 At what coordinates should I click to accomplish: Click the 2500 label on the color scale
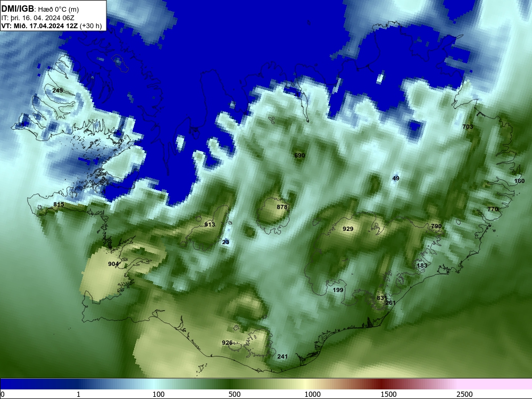pyautogui.click(x=464, y=394)
